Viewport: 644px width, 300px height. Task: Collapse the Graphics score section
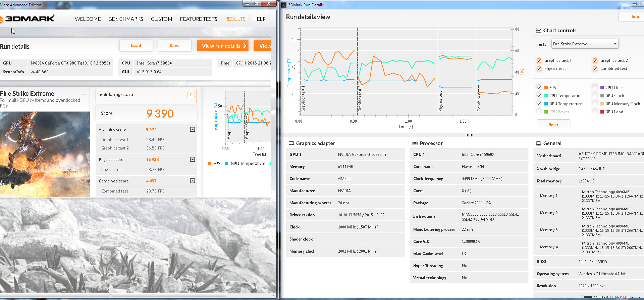pyautogui.click(x=193, y=129)
